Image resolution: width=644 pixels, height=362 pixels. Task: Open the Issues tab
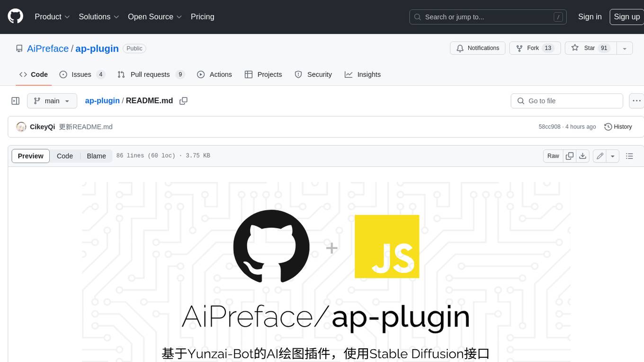82,74
